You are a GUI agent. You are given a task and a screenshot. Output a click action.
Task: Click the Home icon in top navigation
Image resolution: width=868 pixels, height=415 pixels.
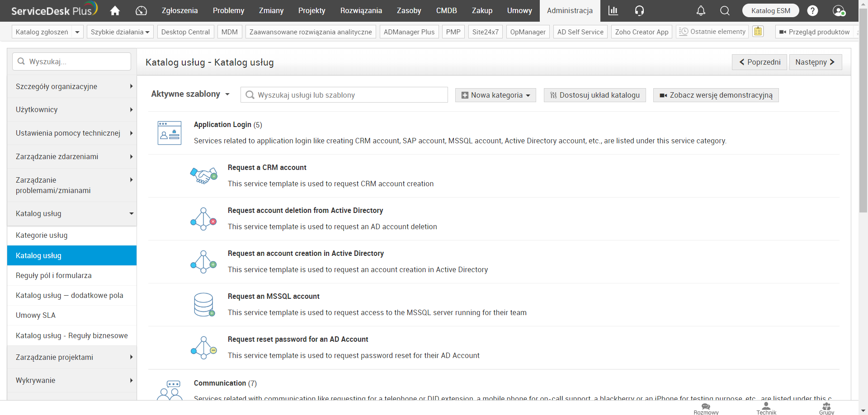pos(115,10)
